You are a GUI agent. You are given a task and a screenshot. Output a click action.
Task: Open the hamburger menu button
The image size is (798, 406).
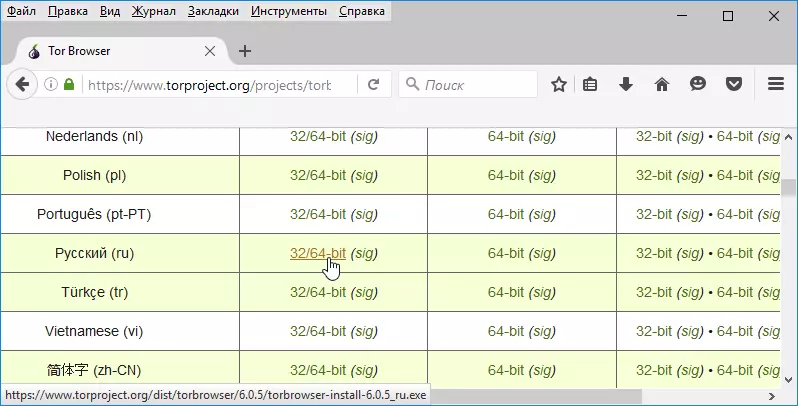pyautogui.click(x=775, y=85)
